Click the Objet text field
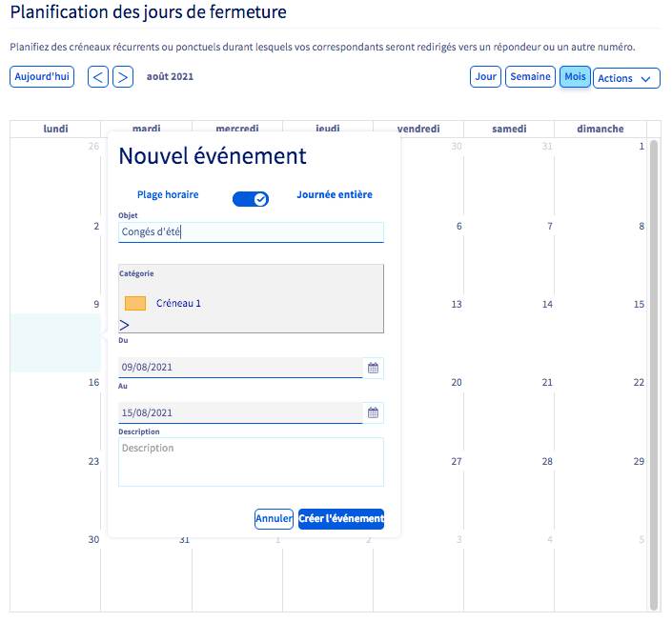The height and width of the screenshot is (622, 672). click(251, 232)
